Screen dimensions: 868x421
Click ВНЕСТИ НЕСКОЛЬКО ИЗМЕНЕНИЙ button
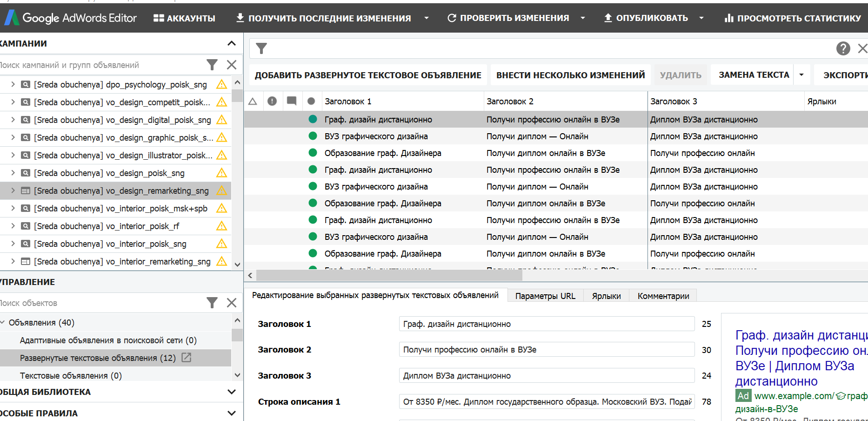[571, 75]
